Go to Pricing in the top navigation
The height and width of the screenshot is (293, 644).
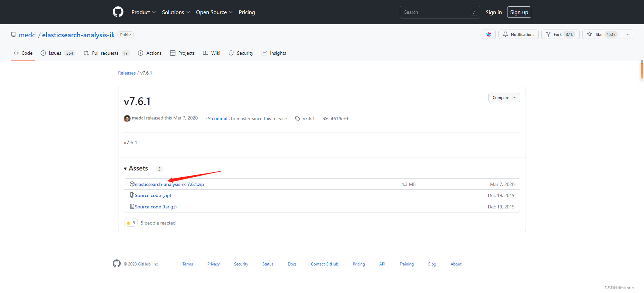click(x=247, y=12)
